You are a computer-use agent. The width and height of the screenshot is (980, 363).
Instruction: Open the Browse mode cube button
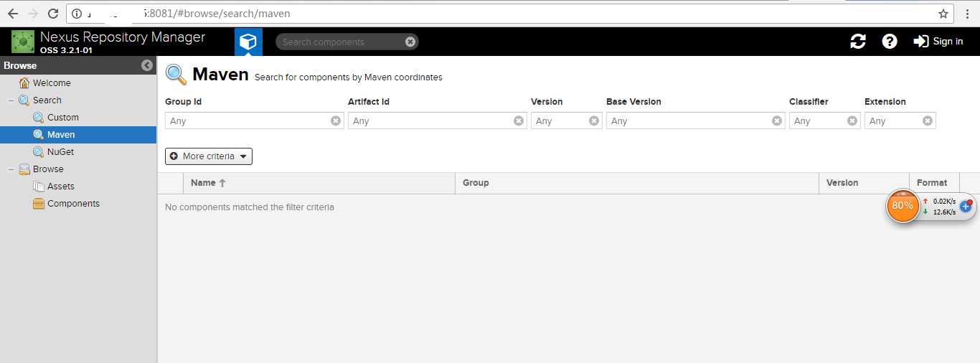click(x=248, y=42)
